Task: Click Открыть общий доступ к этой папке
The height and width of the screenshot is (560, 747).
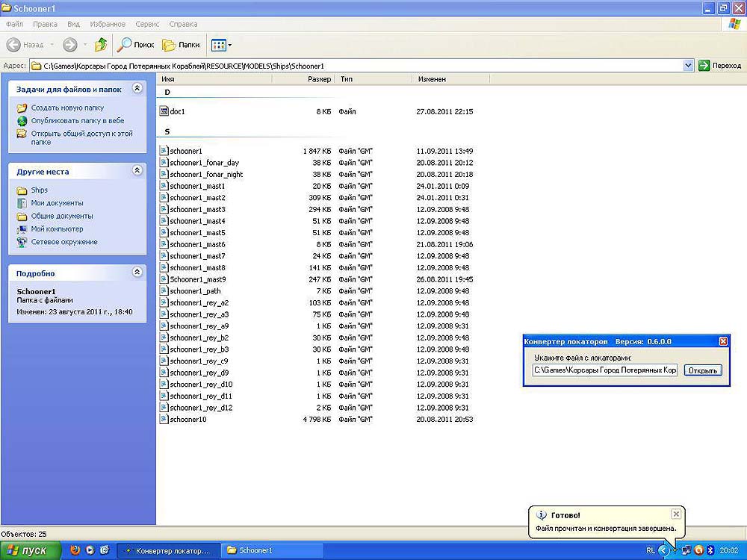Action: click(x=82, y=137)
